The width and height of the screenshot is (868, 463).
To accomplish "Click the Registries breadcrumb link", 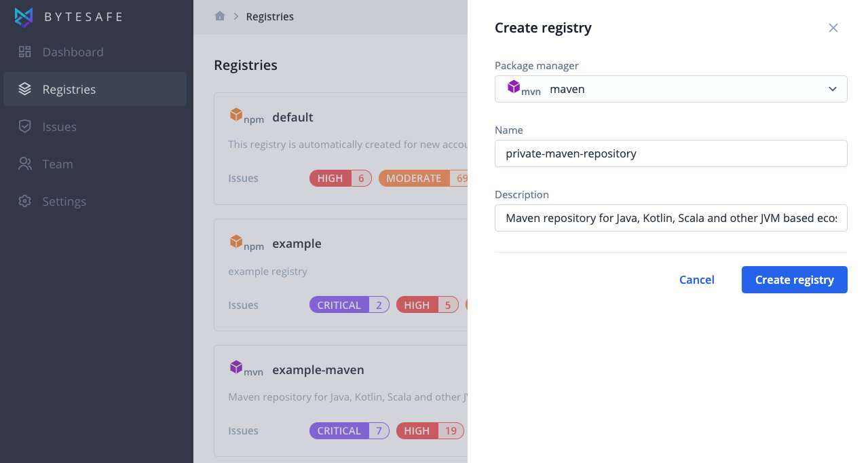I will pos(270,16).
